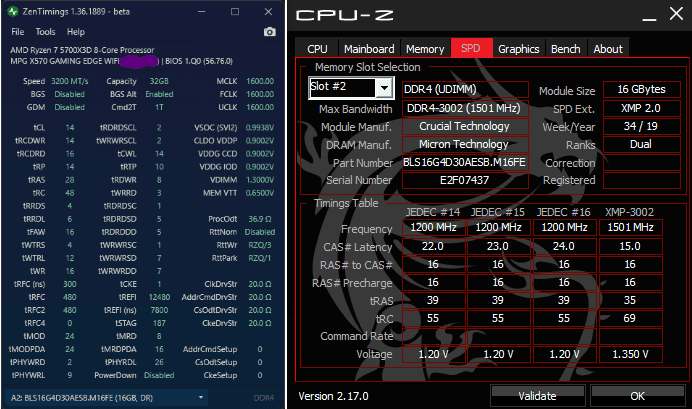Click the Validate button in CPU-Z
The height and width of the screenshot is (409, 692).
point(537,396)
